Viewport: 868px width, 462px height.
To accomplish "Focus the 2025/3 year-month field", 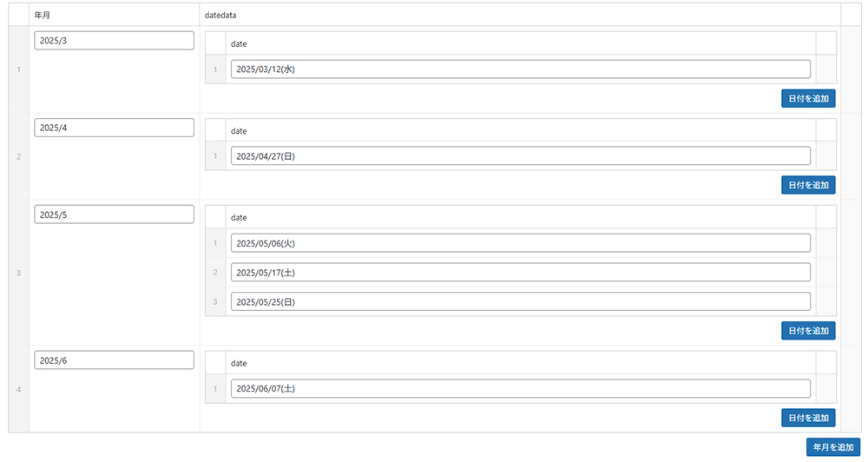I will [114, 41].
